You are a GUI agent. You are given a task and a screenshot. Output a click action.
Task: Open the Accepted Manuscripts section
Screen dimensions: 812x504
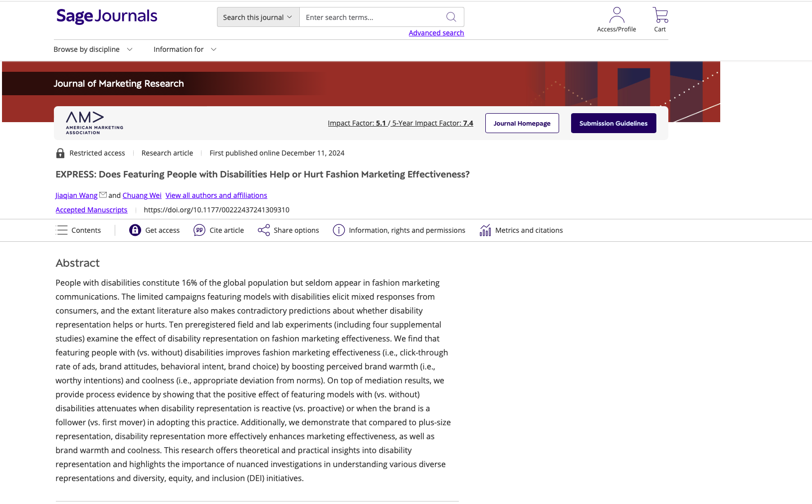[x=91, y=209]
